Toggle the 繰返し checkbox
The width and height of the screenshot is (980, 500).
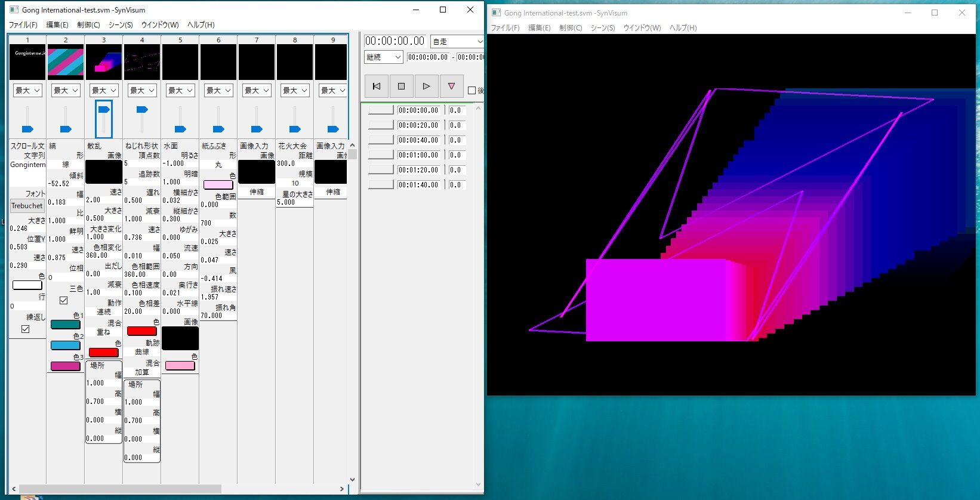point(26,329)
